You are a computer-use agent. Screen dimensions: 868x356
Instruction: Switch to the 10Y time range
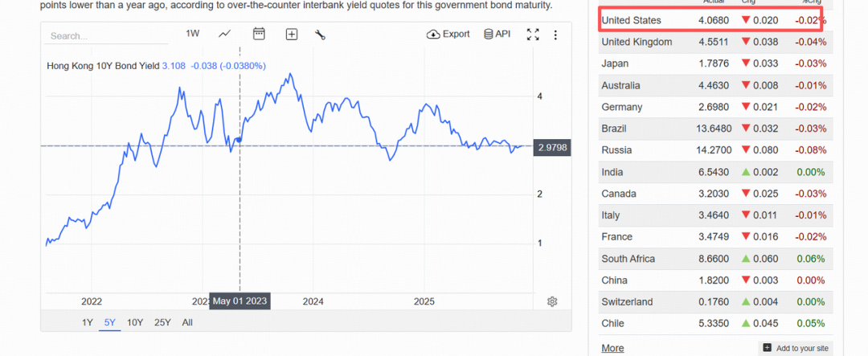[135, 322]
